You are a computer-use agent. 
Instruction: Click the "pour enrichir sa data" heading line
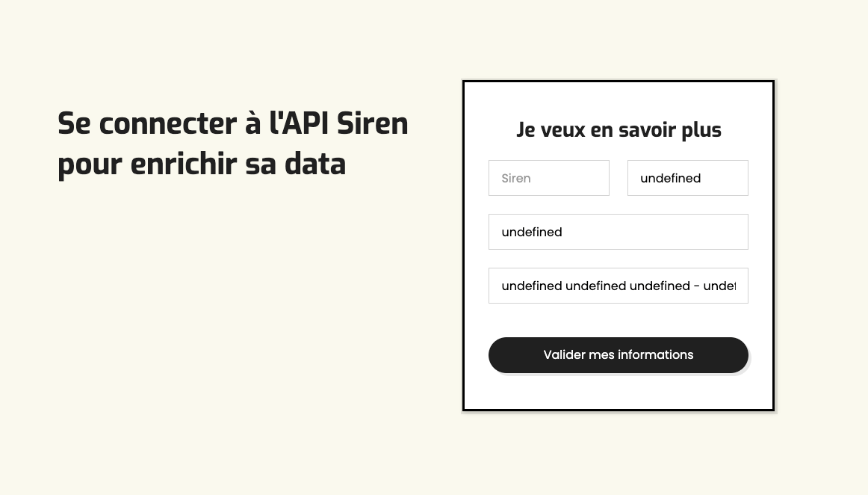202,165
